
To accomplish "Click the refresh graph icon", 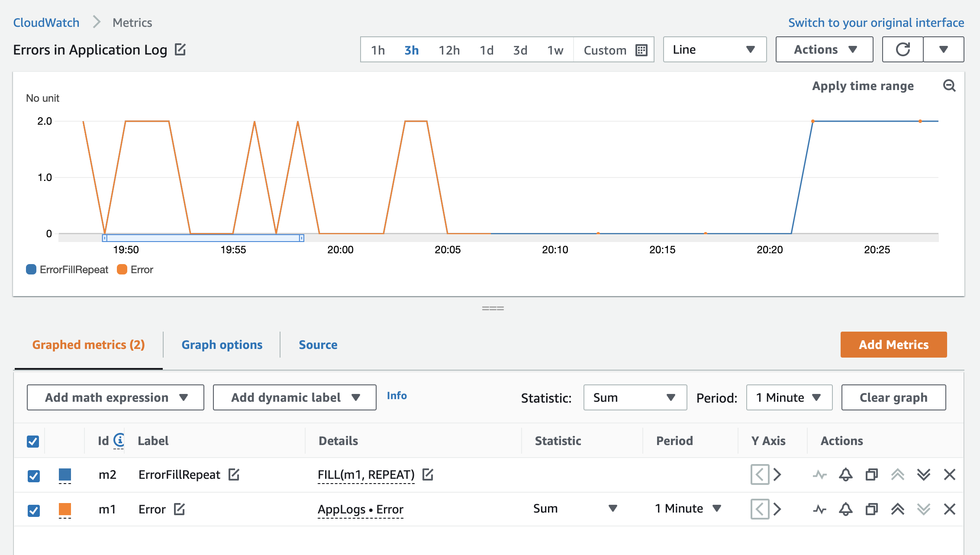I will tap(903, 49).
